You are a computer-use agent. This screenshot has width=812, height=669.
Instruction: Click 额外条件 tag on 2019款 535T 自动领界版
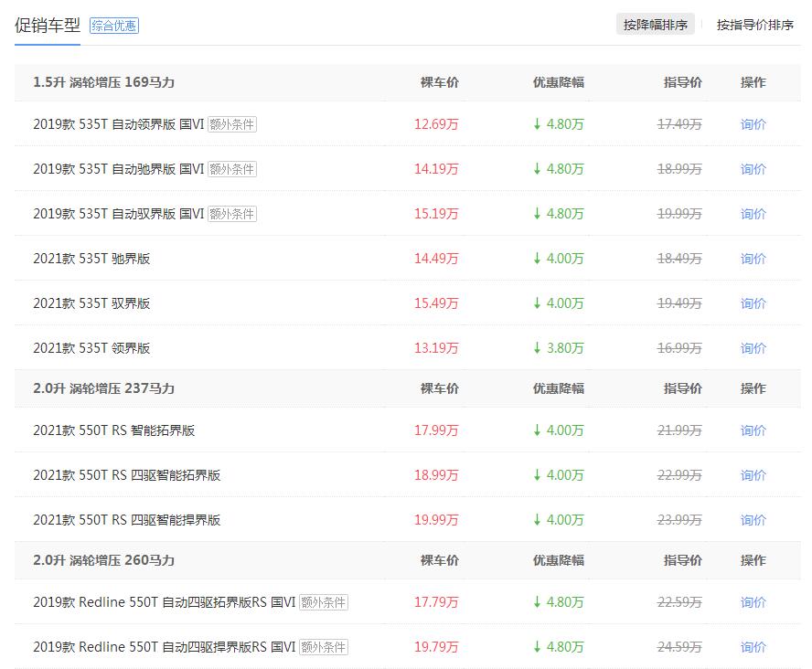click(232, 124)
